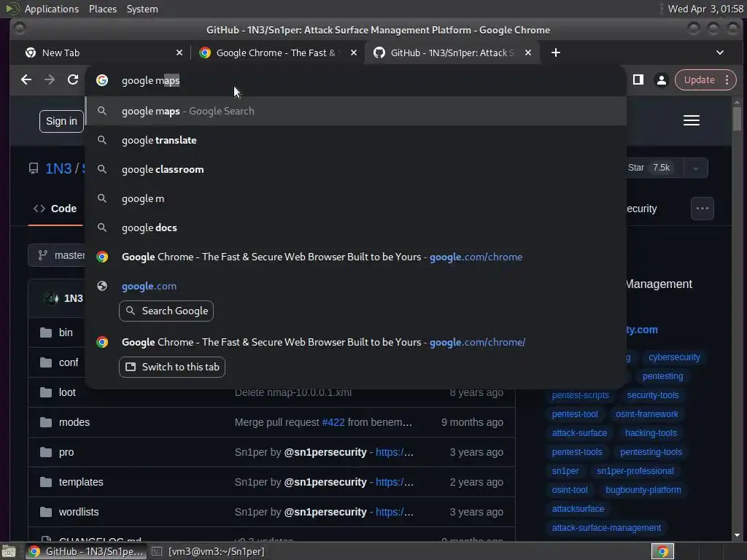Click the Sign in button on GitHub

click(x=61, y=122)
